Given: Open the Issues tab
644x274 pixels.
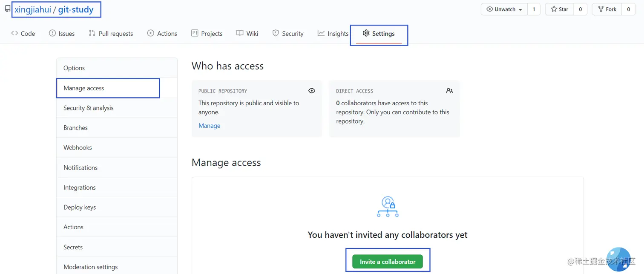Looking at the screenshot, I should pos(62,33).
